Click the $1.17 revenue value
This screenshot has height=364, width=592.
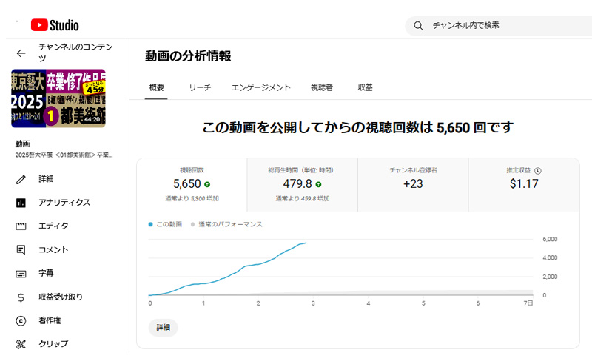point(524,184)
